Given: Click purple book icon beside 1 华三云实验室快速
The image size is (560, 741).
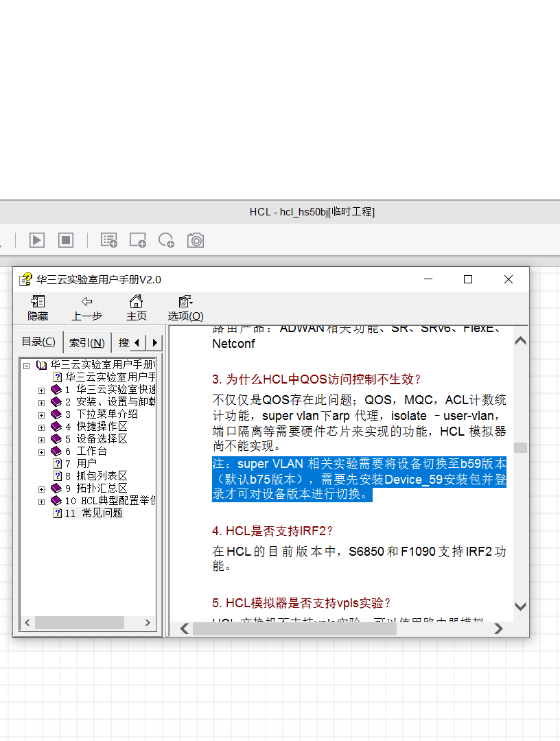Looking at the screenshot, I should pos(56,390).
